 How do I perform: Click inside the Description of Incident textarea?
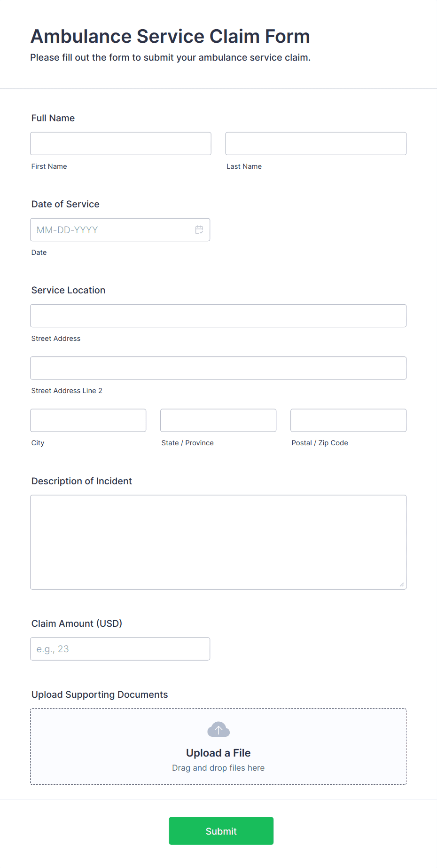click(218, 542)
